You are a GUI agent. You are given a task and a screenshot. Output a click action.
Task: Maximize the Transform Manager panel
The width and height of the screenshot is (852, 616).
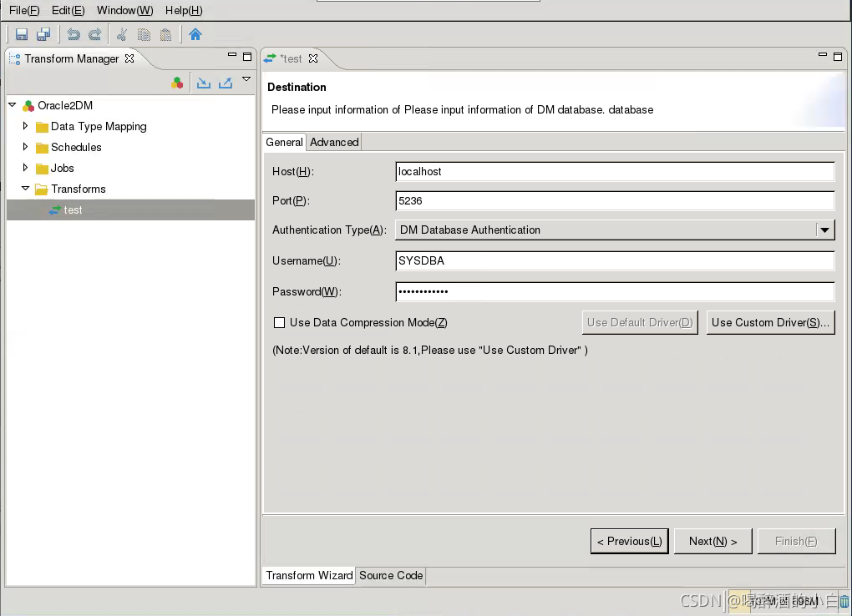[x=247, y=57]
